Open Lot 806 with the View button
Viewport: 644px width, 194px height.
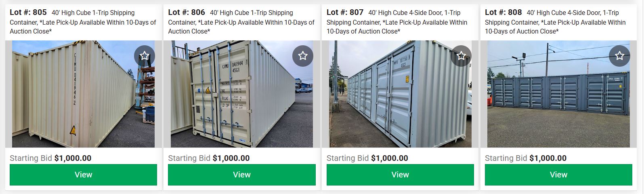coord(242,175)
